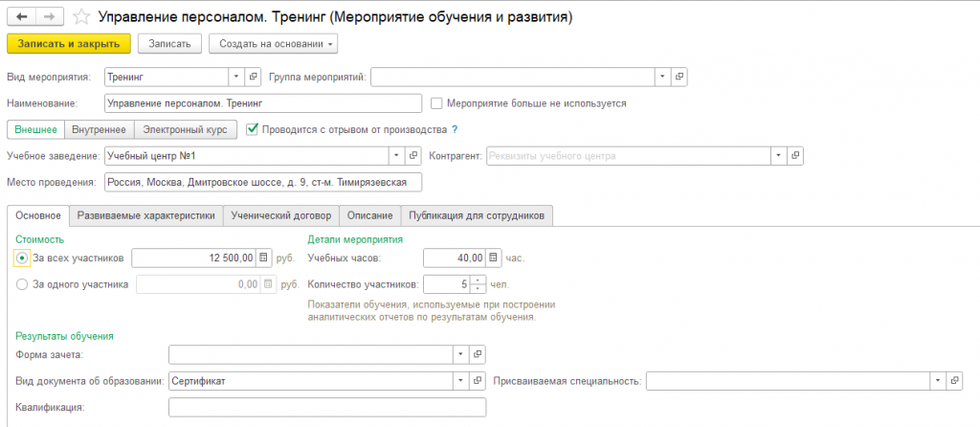Add form to favorites with star icon
The image size is (980, 427).
[x=81, y=17]
